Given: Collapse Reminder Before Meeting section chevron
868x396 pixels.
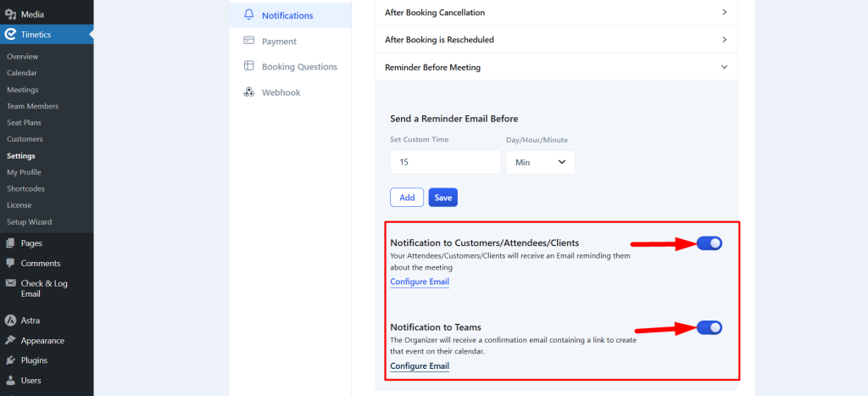Looking at the screenshot, I should pos(724,67).
